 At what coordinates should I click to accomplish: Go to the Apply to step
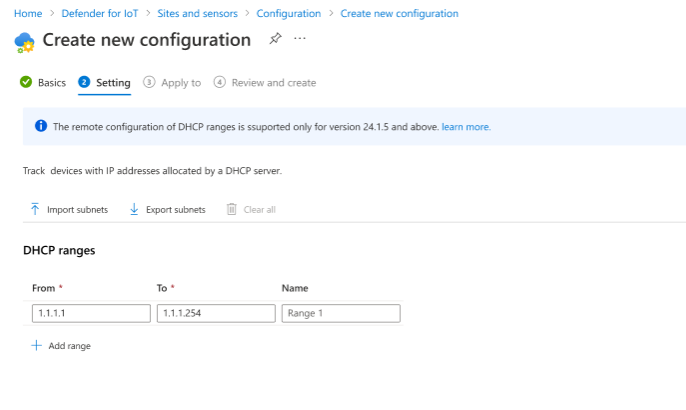coord(180,83)
